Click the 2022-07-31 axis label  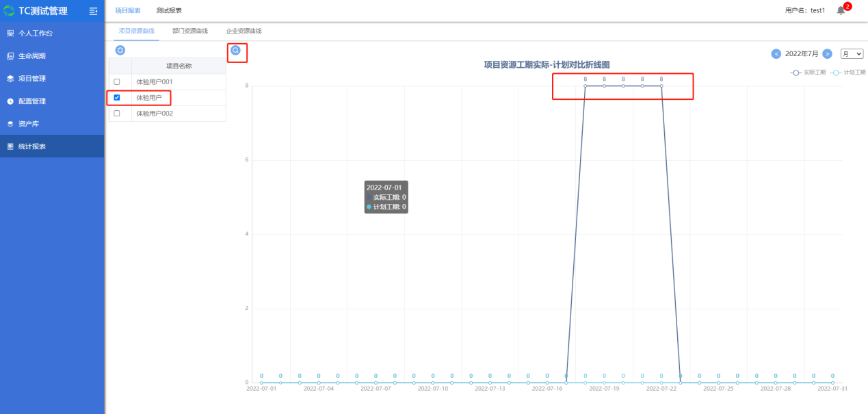coord(832,389)
